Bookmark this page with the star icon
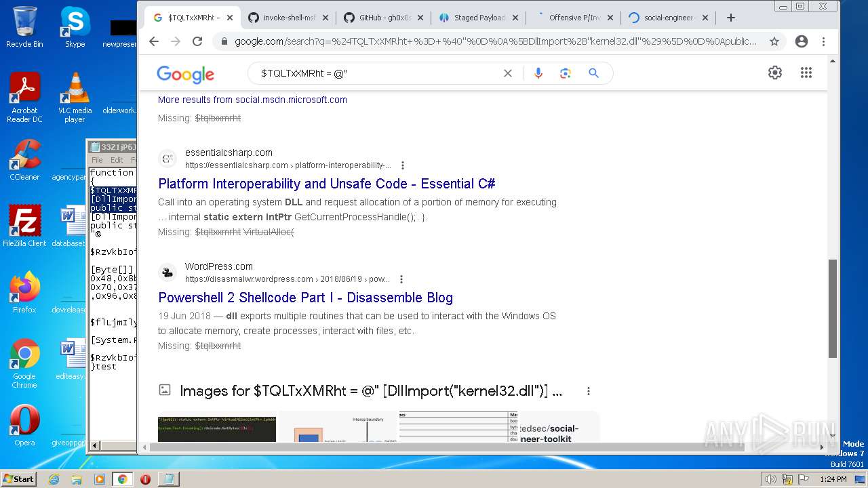 click(774, 41)
